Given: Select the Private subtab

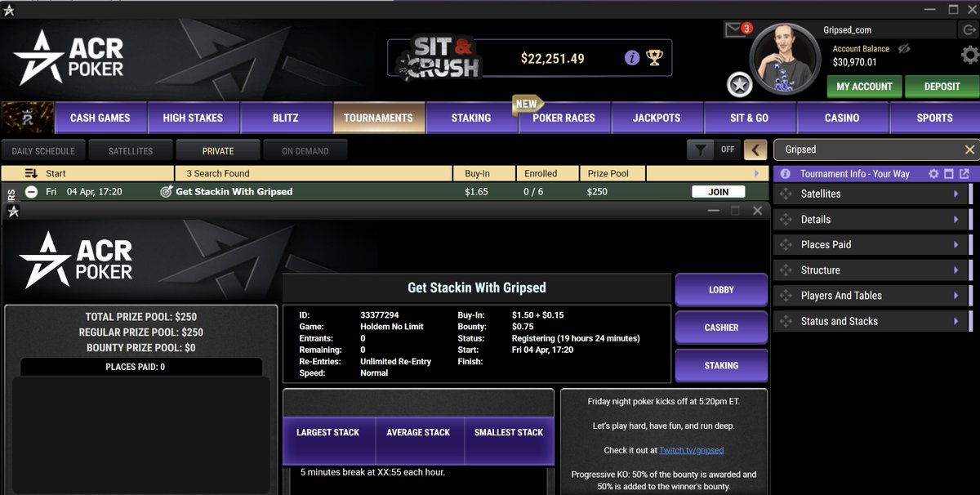Looking at the screenshot, I should 218,150.
